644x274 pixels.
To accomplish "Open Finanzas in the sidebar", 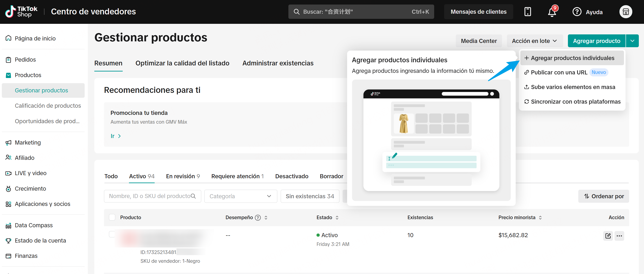I will [26, 256].
